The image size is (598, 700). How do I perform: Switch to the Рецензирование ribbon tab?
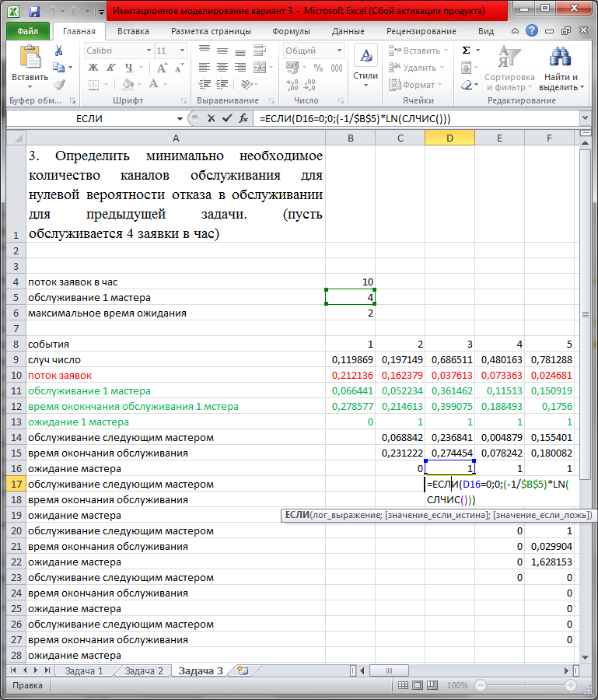click(421, 31)
